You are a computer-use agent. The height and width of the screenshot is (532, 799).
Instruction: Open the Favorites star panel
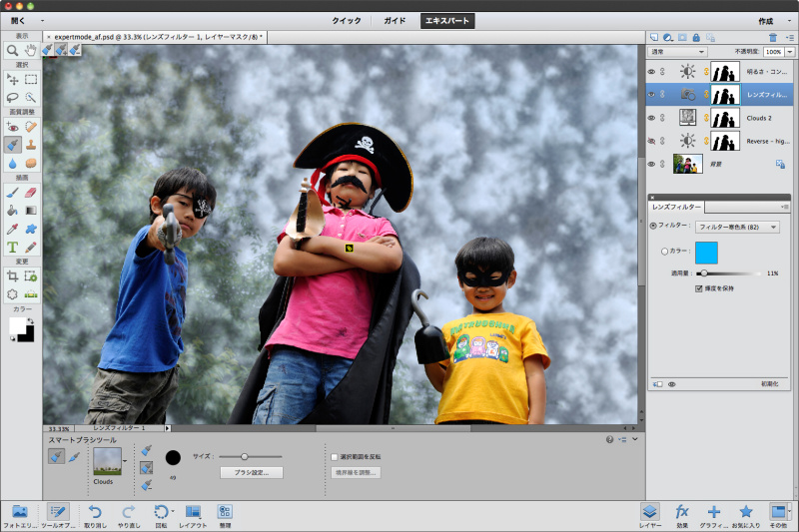(x=745, y=516)
